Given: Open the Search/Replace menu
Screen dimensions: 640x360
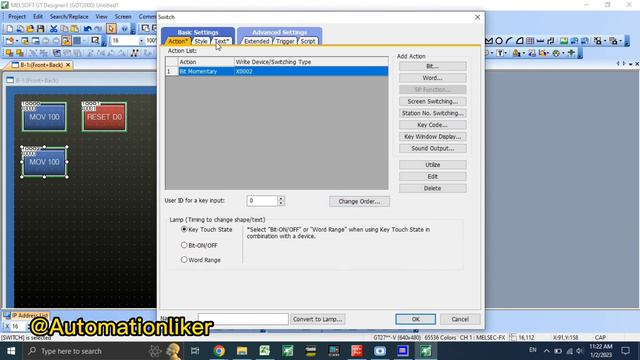Looking at the screenshot, I should (x=69, y=17).
